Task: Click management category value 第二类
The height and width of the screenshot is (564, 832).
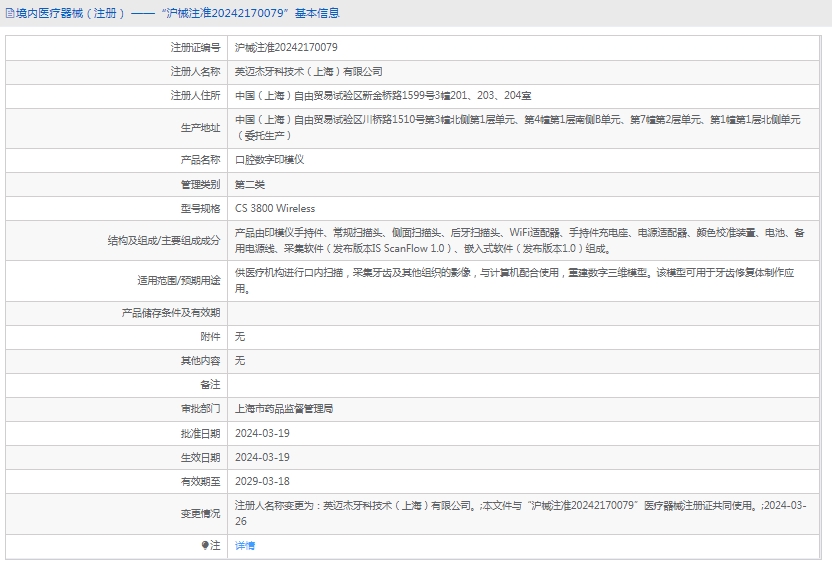Action: pos(250,185)
